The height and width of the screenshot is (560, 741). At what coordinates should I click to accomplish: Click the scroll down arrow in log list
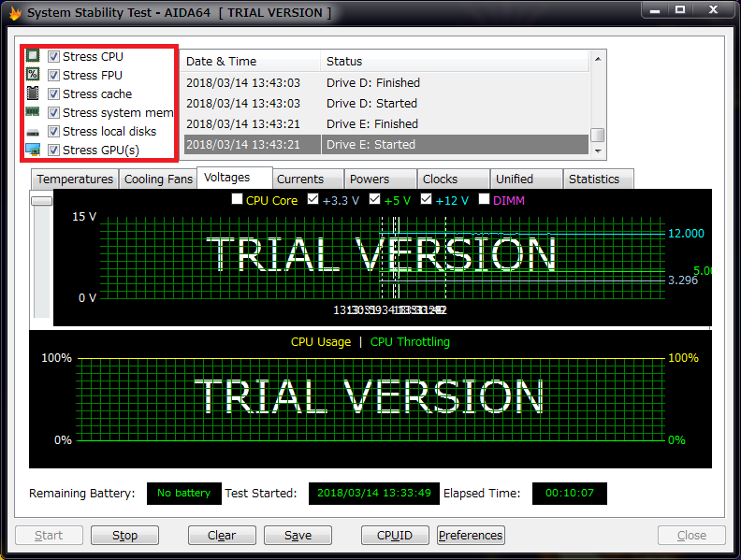[x=598, y=151]
